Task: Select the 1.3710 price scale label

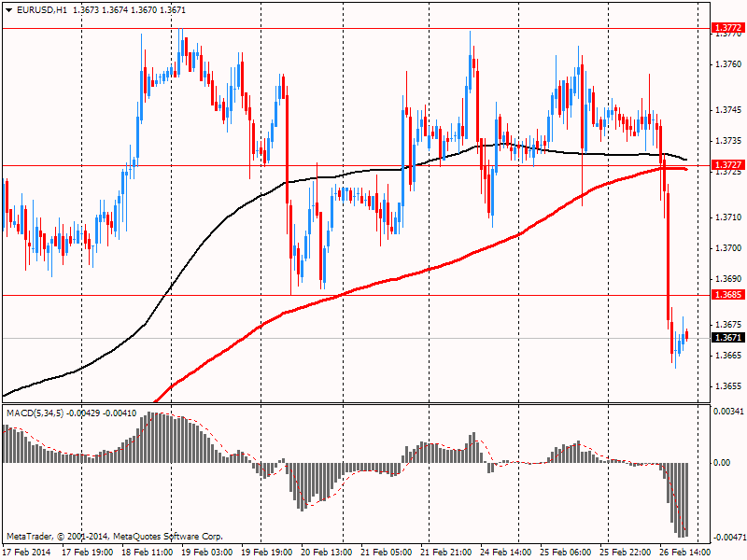Action: pyautogui.click(x=728, y=217)
